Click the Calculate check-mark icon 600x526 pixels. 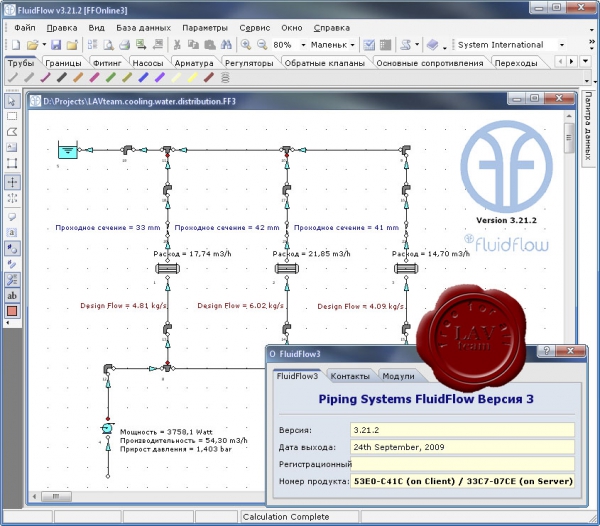pyautogui.click(x=369, y=45)
